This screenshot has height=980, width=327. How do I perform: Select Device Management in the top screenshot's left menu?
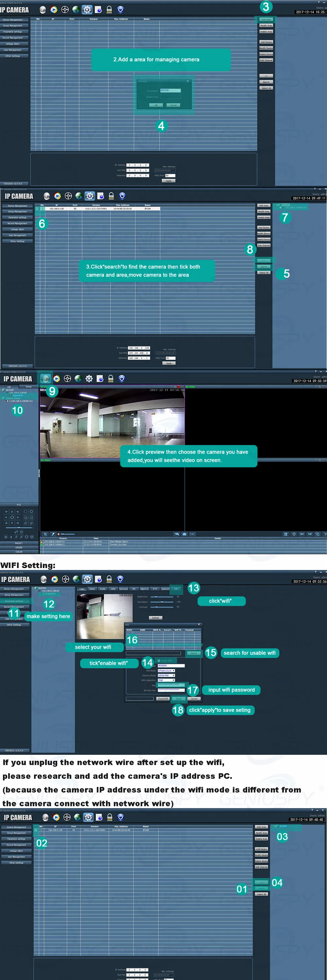(14, 20)
